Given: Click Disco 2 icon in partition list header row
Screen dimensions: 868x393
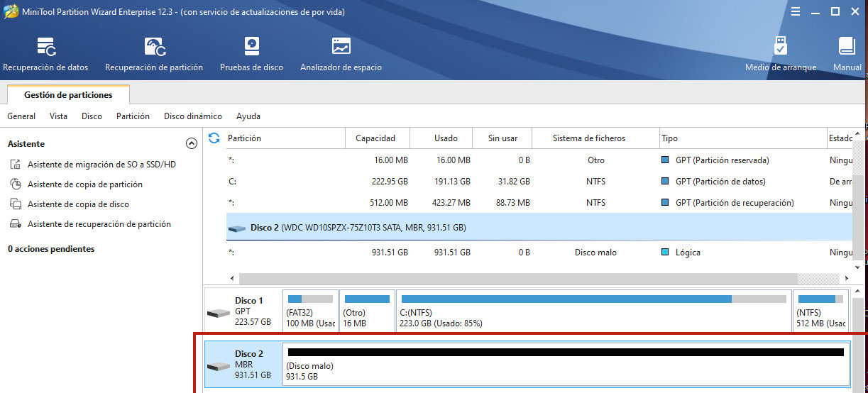Looking at the screenshot, I should click(x=237, y=228).
